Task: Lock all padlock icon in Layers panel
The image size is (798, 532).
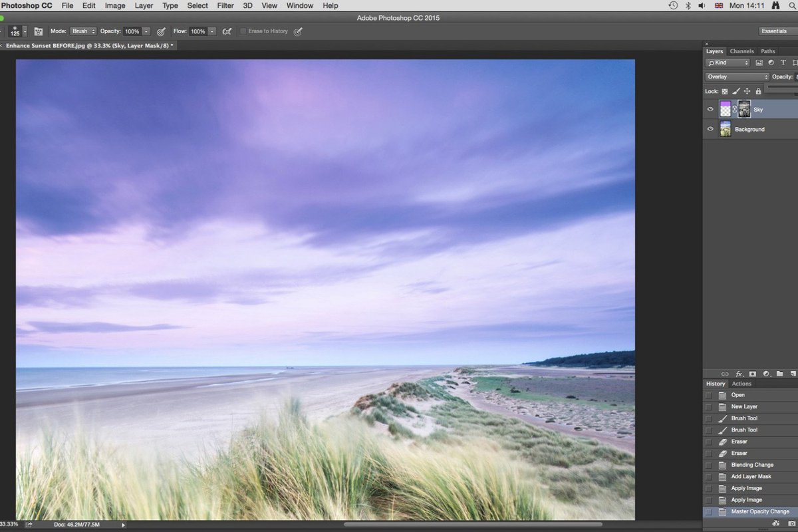Action: click(x=757, y=91)
